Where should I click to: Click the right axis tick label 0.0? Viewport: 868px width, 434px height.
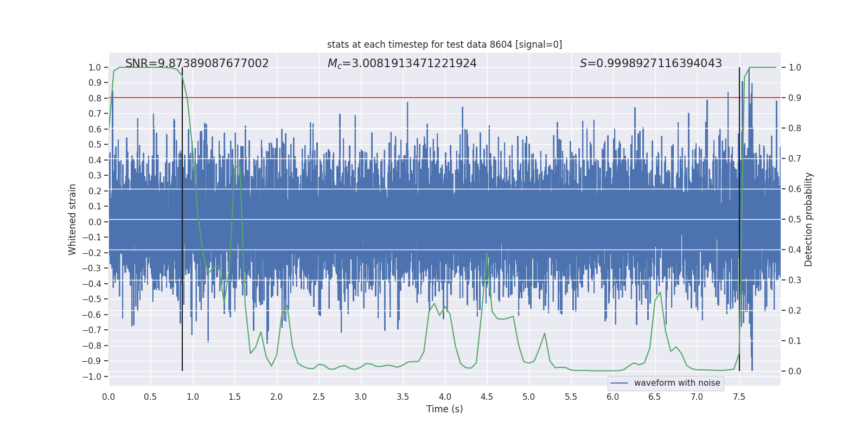coord(795,372)
